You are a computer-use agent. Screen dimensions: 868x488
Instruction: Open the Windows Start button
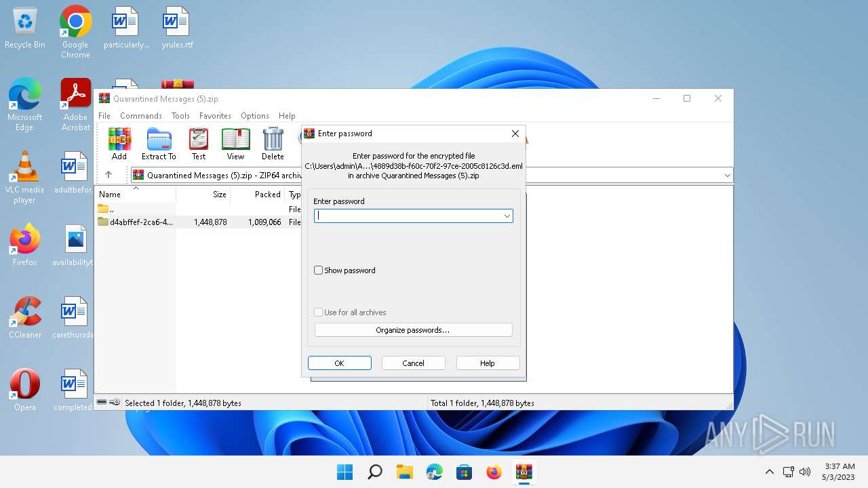pyautogui.click(x=344, y=472)
